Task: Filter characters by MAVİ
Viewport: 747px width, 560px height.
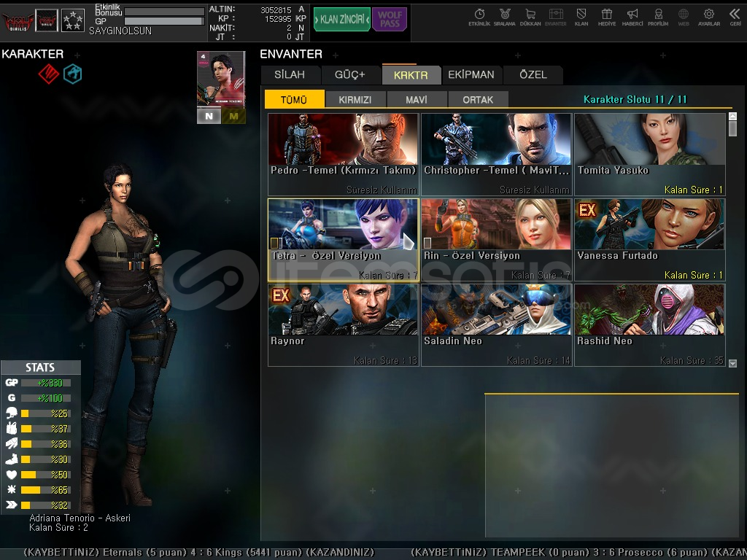Action: coord(417,99)
